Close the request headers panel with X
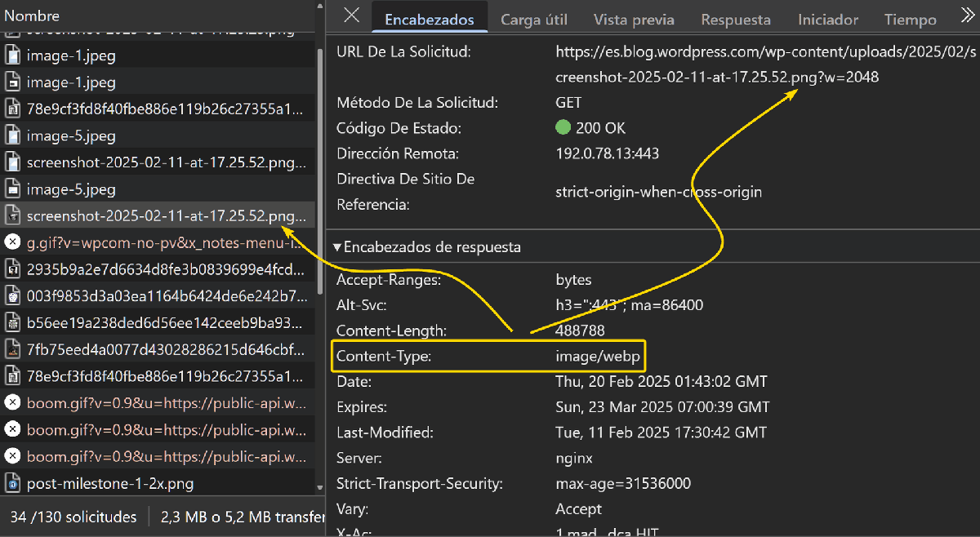 click(x=350, y=16)
